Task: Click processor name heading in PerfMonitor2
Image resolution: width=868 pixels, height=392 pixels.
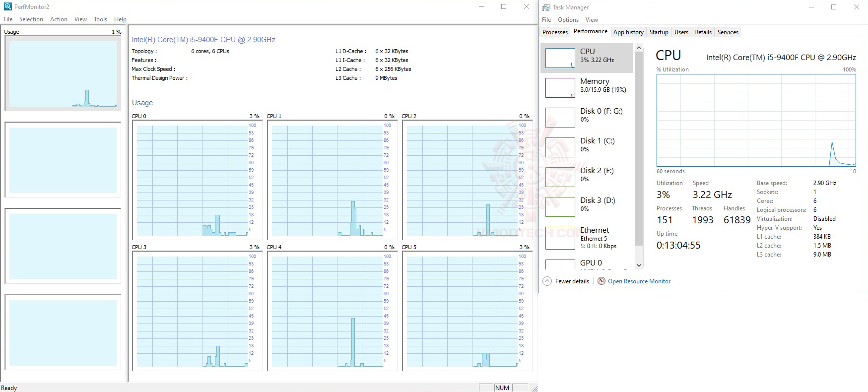Action: pyautogui.click(x=203, y=40)
